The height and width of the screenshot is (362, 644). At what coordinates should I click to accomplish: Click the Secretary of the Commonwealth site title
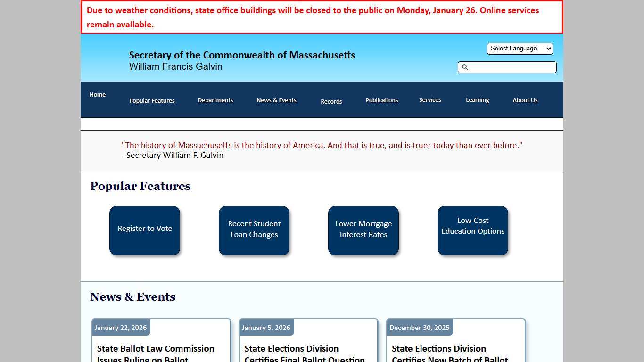pos(242,55)
